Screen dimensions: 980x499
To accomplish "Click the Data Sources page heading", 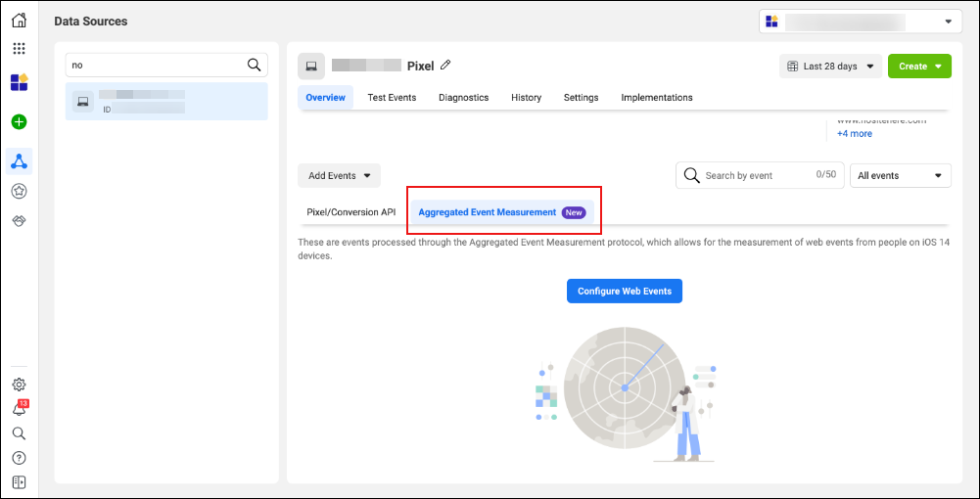I will 91,22.
